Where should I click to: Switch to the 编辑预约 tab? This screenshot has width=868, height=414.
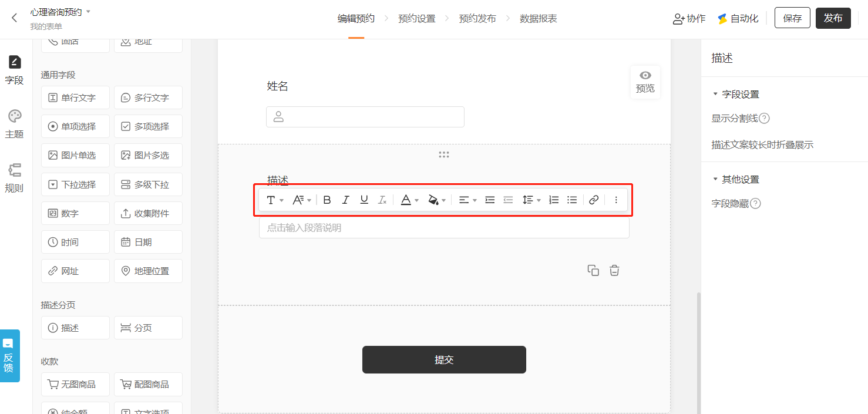click(356, 19)
